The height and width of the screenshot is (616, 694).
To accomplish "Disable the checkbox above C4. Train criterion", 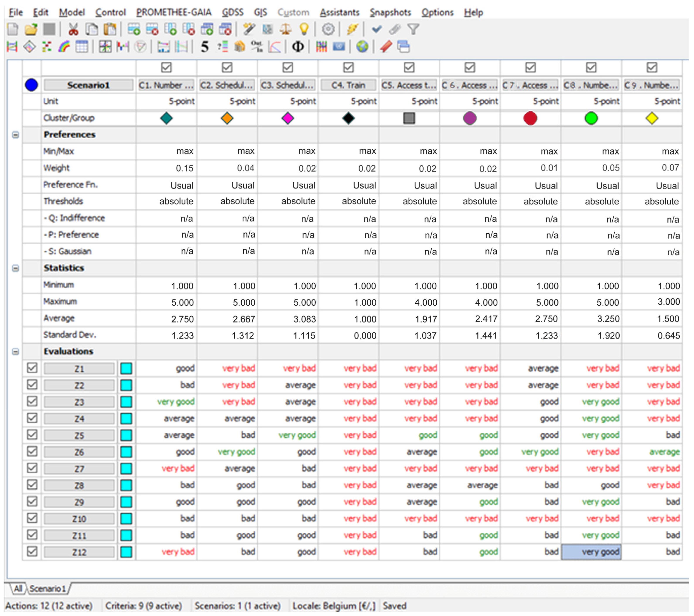I will point(348,67).
